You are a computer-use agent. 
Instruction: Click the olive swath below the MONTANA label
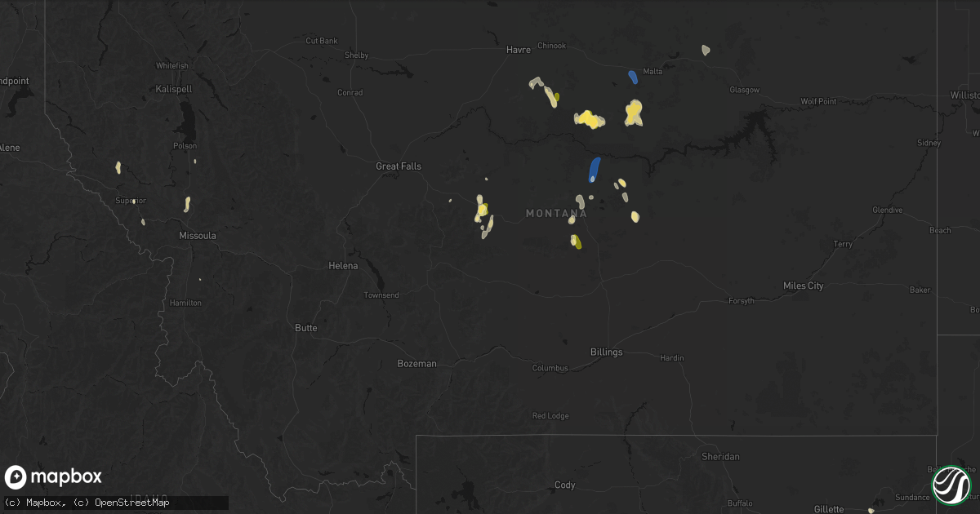tap(577, 241)
